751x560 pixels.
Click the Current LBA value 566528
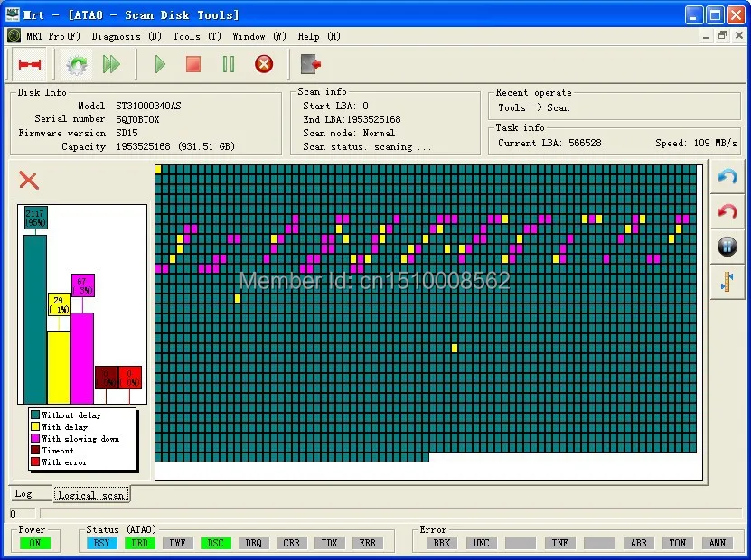click(x=585, y=143)
